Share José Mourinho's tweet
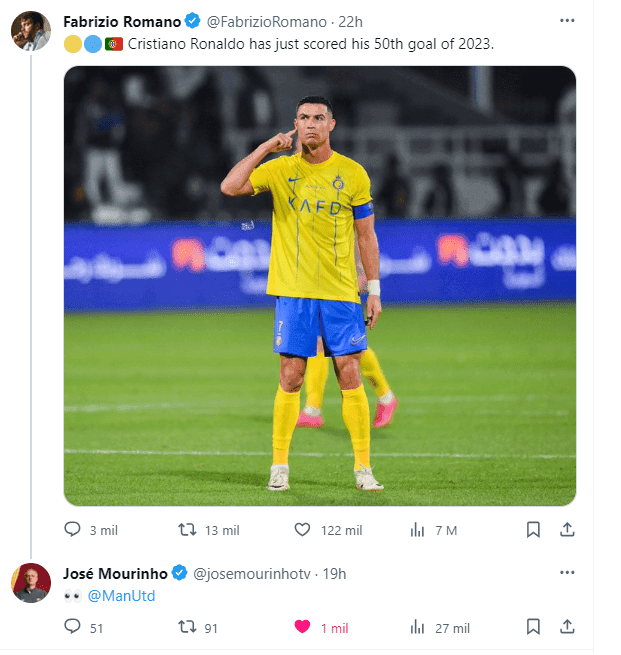This screenshot has height=655, width=621. pyautogui.click(x=567, y=627)
